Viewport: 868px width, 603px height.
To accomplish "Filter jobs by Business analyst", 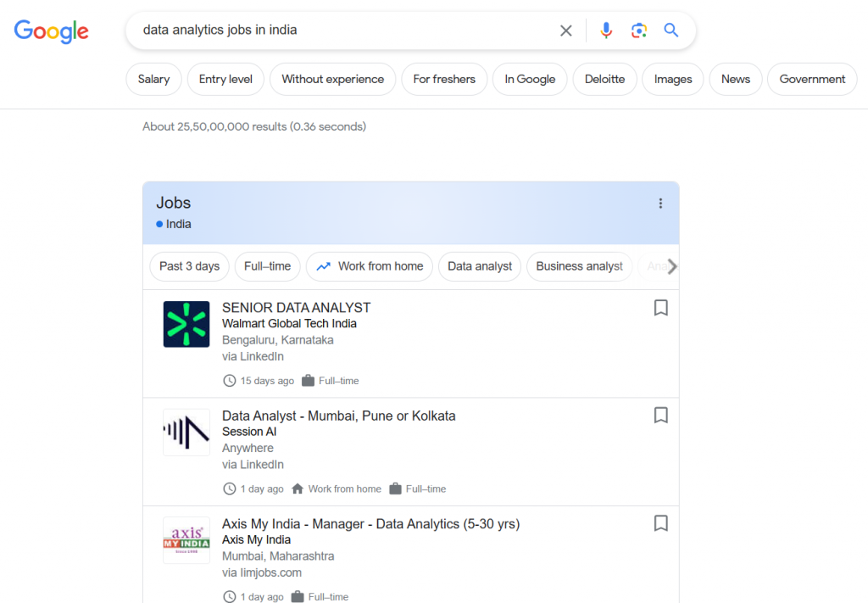I will click(579, 266).
